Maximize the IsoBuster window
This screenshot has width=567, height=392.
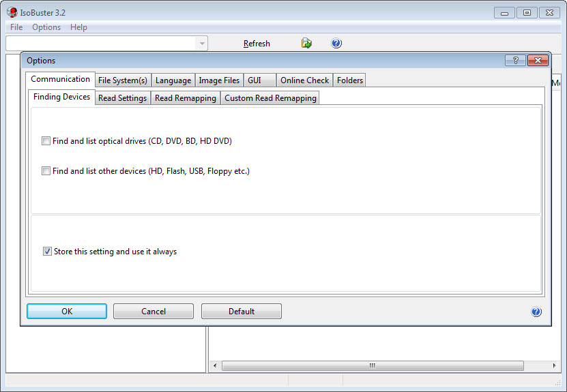click(x=527, y=13)
